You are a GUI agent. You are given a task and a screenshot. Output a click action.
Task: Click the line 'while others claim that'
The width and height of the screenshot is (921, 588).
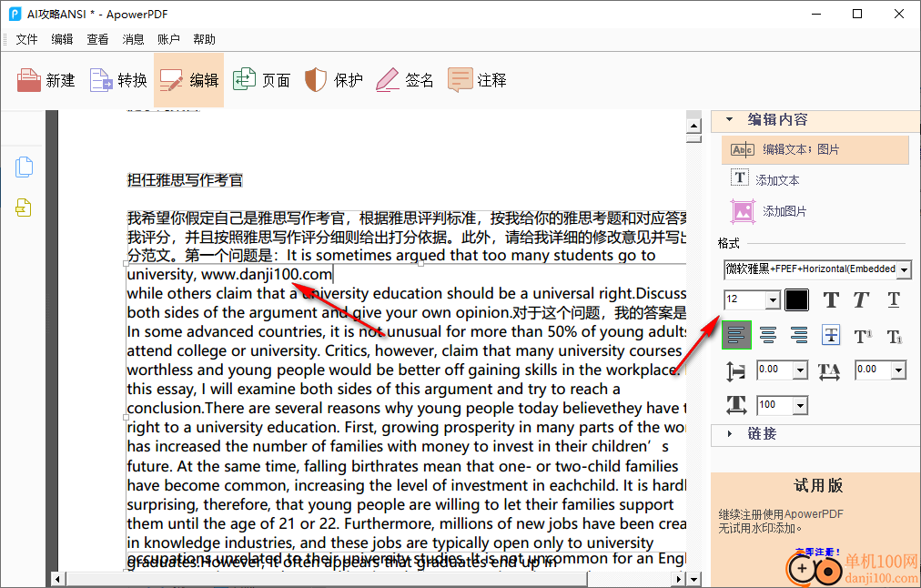[407, 293]
